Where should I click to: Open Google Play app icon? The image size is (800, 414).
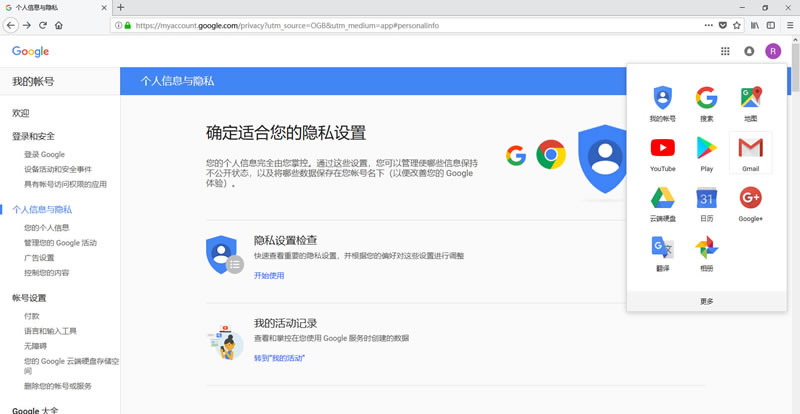tap(707, 154)
